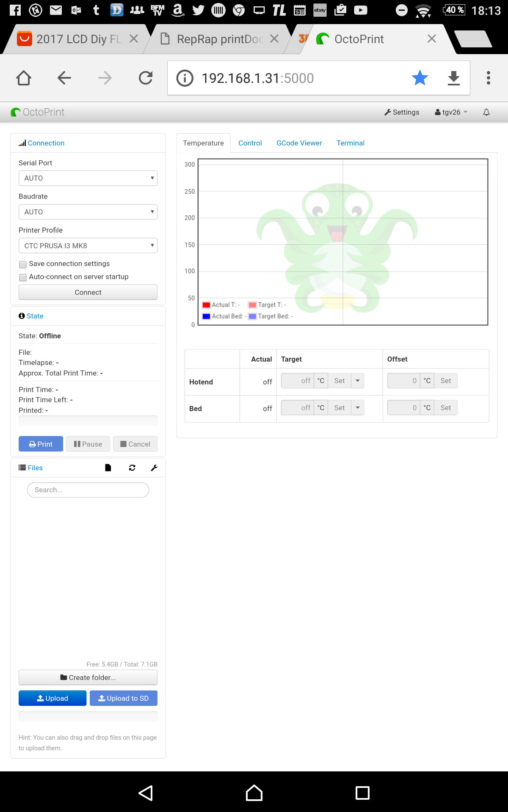Open Bed target preset dropdown
This screenshot has width=508, height=812.
click(358, 408)
